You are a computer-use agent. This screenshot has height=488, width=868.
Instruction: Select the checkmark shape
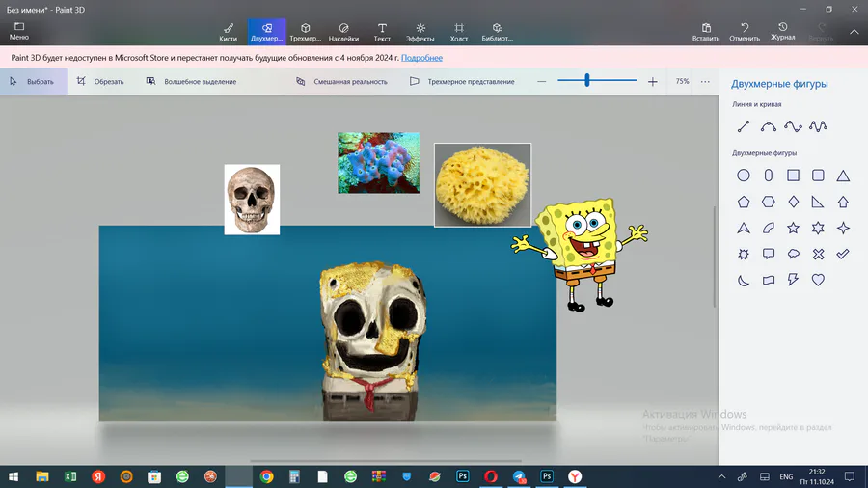[843, 254]
